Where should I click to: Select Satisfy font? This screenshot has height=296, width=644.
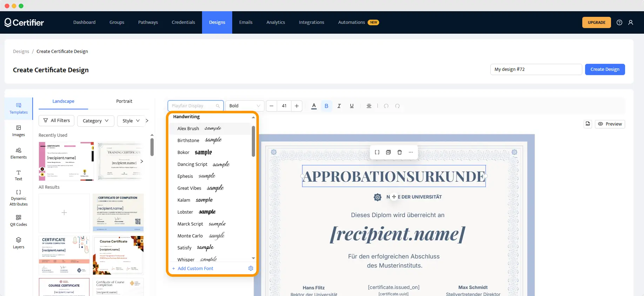210,248
